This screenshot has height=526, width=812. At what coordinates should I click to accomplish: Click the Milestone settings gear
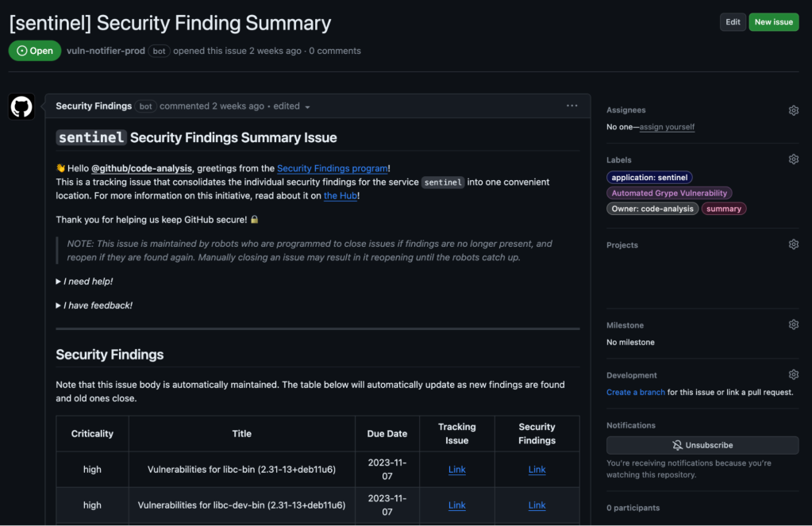793,324
